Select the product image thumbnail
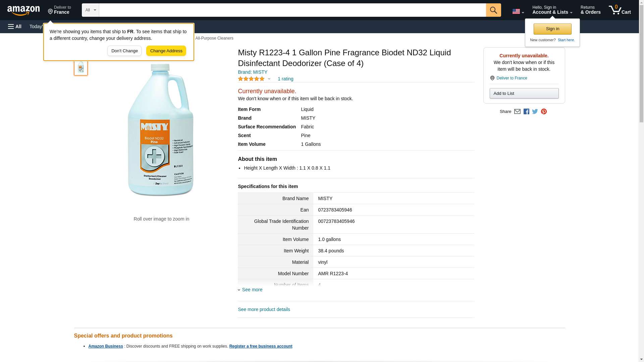Screen dimensions: 644x362 (x=81, y=67)
